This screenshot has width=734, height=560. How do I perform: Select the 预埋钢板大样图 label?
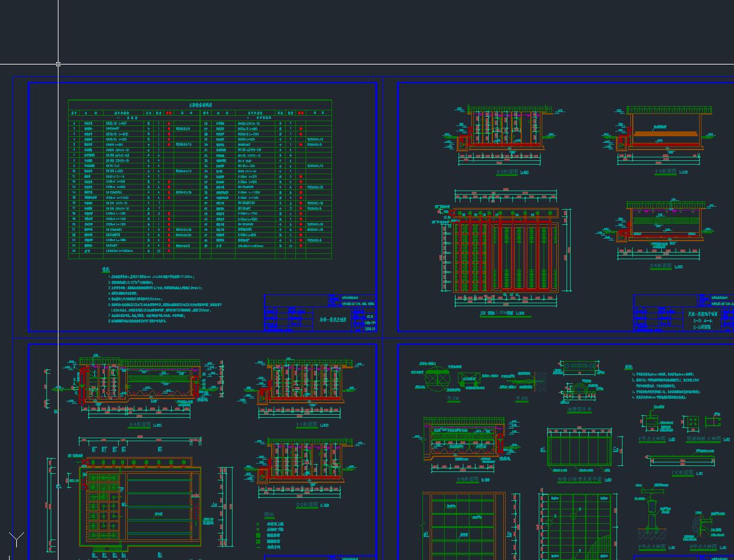point(703,439)
